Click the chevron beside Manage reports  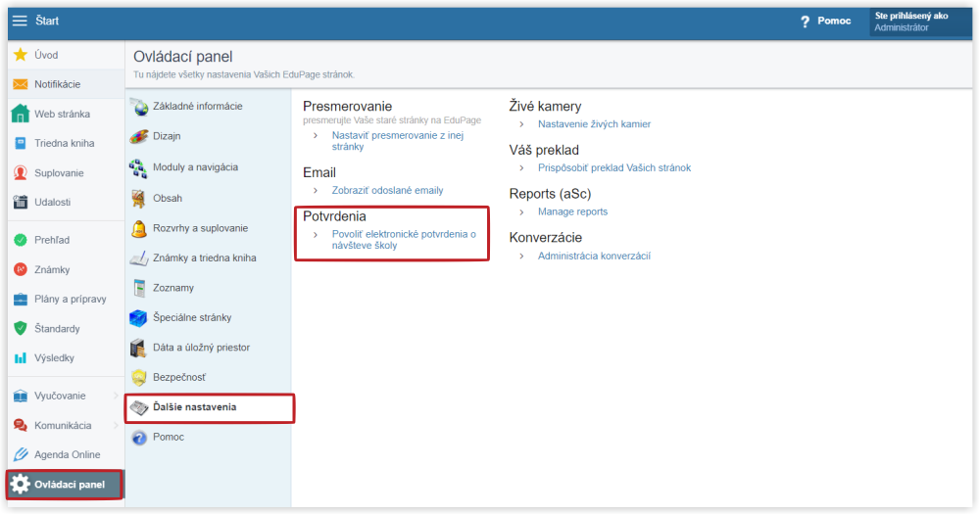(522, 212)
